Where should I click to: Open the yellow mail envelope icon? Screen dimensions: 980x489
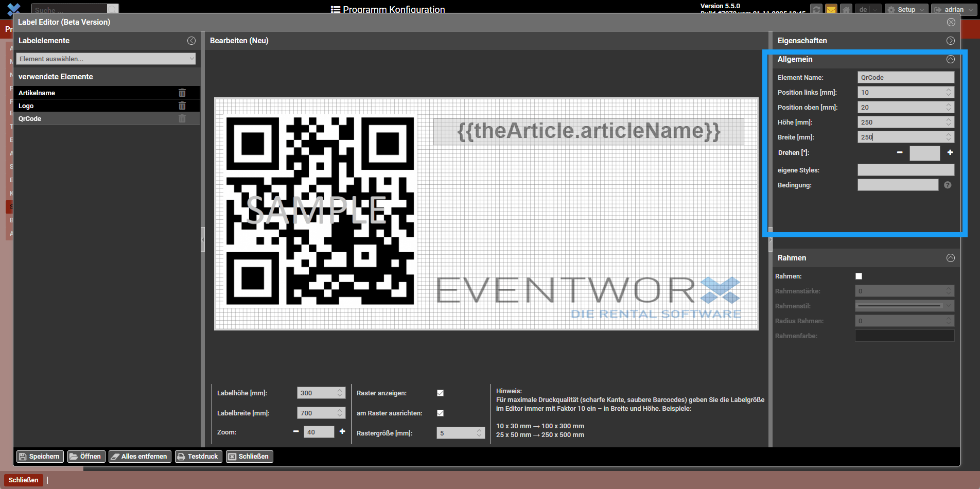point(831,9)
